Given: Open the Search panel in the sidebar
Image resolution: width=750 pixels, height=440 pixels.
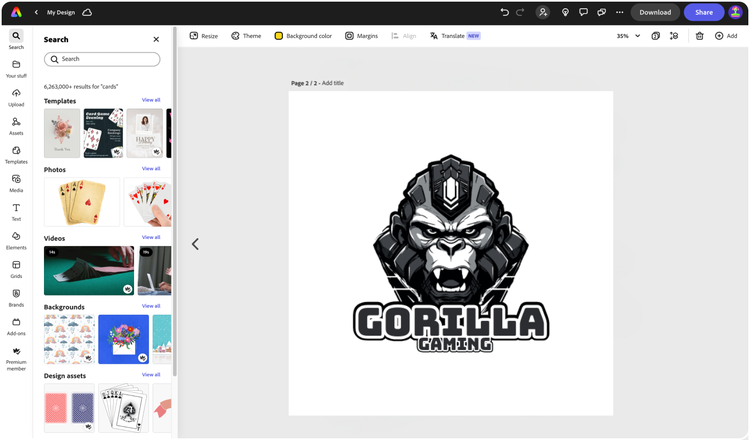Looking at the screenshot, I should pos(16,40).
